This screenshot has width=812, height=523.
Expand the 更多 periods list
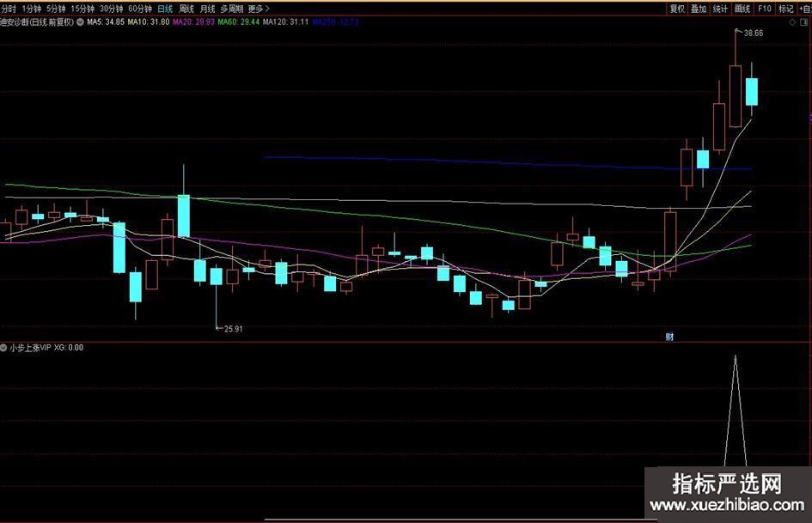click(259, 9)
